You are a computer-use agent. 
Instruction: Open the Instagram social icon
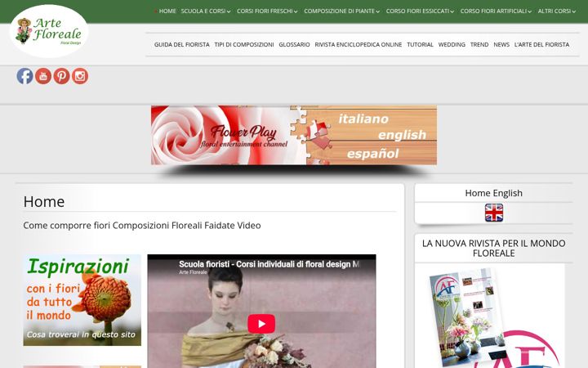80,76
